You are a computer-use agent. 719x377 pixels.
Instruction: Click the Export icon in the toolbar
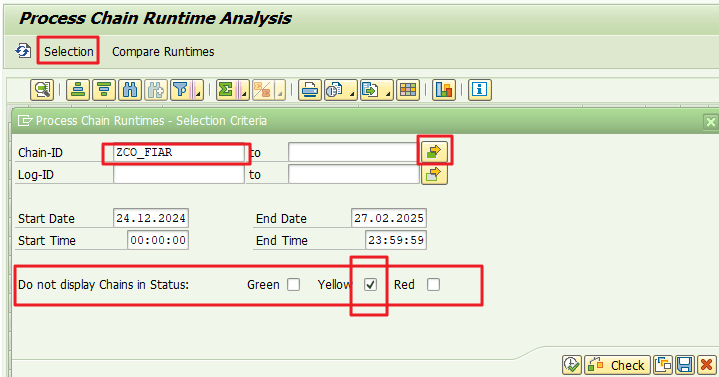pyautogui.click(x=371, y=89)
